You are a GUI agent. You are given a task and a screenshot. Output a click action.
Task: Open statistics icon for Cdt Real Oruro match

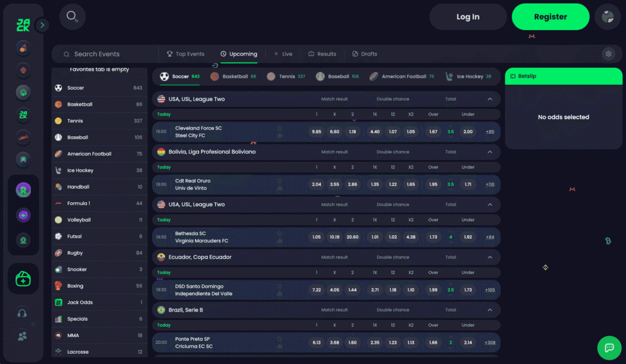[279, 188]
